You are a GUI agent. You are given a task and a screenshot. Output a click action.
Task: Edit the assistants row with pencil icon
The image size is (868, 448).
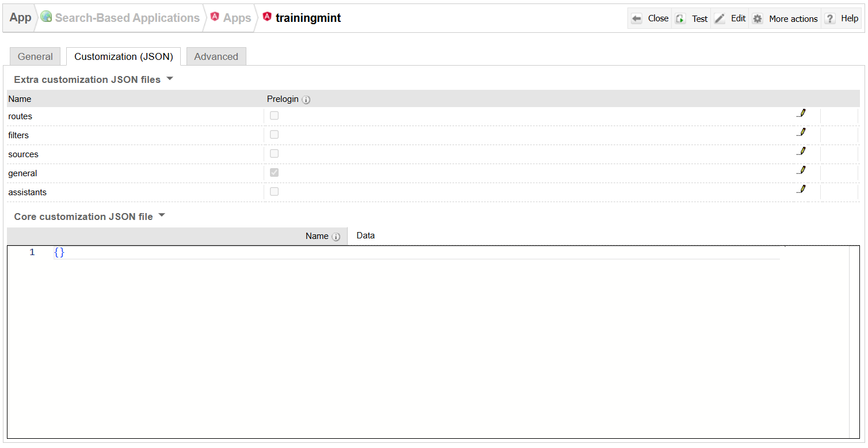801,189
